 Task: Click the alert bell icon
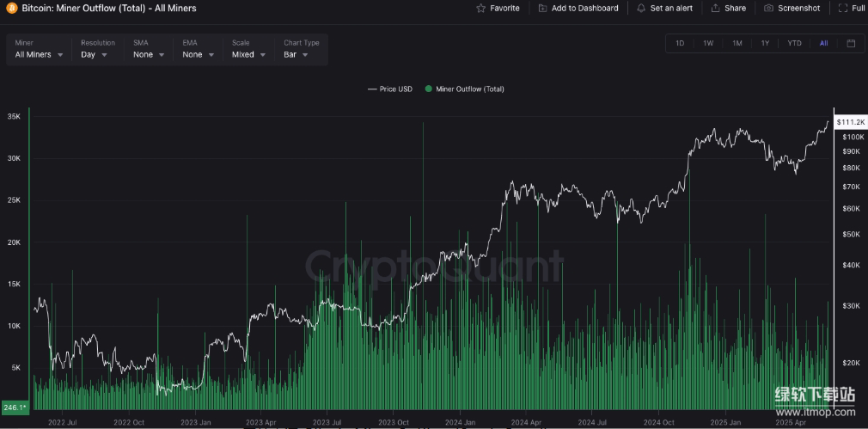coord(641,9)
